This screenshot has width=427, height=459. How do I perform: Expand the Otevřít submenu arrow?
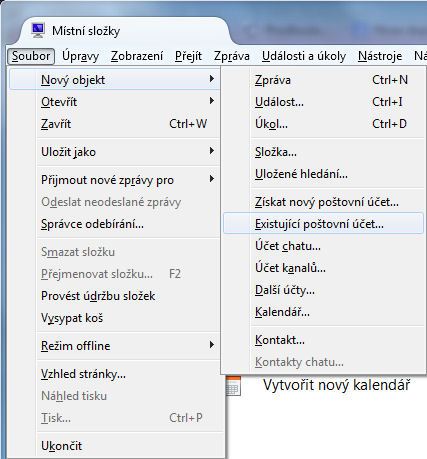(x=212, y=101)
